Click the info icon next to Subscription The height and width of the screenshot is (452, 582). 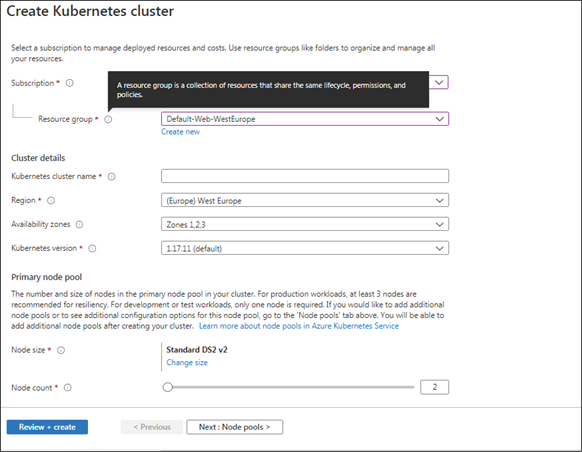point(69,83)
